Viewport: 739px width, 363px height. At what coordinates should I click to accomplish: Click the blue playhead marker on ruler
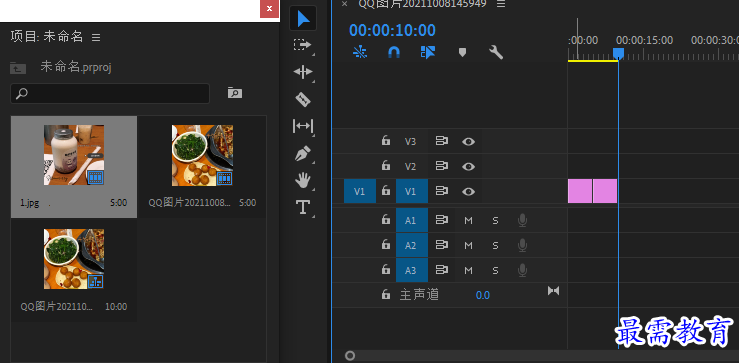[x=618, y=53]
